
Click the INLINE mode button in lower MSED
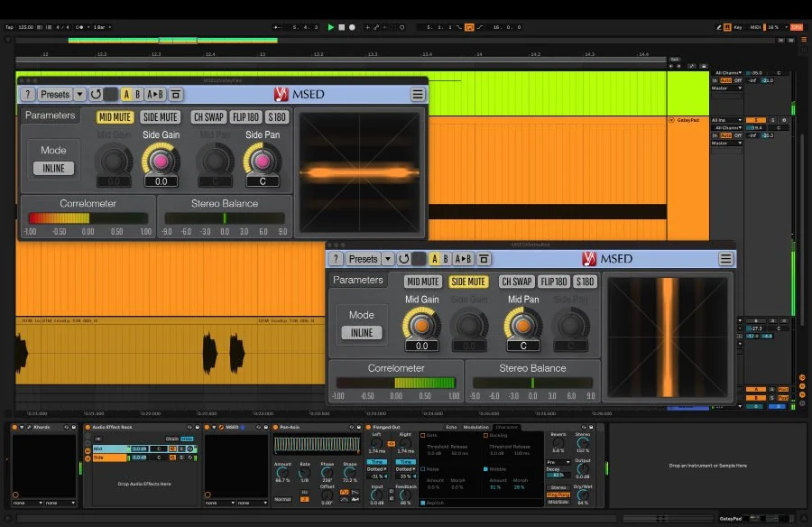tap(362, 333)
